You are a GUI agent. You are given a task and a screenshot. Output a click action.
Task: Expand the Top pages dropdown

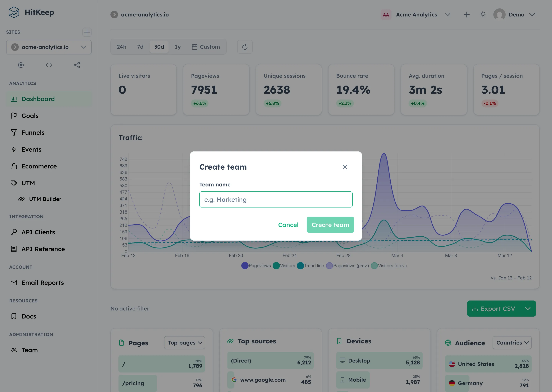(184, 342)
